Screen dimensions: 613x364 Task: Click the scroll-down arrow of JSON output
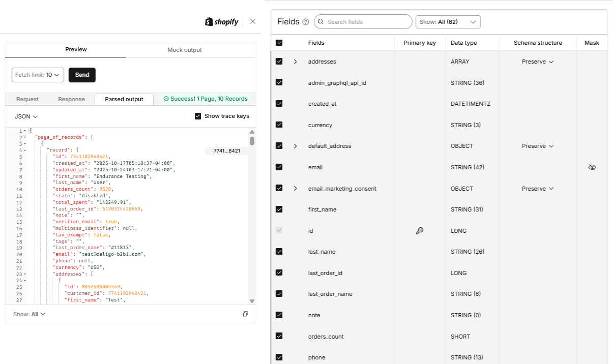(x=252, y=301)
